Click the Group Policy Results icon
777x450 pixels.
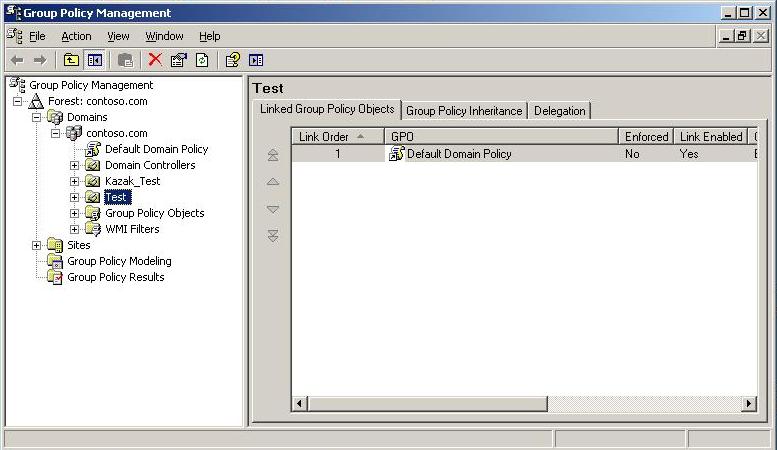tap(55, 277)
